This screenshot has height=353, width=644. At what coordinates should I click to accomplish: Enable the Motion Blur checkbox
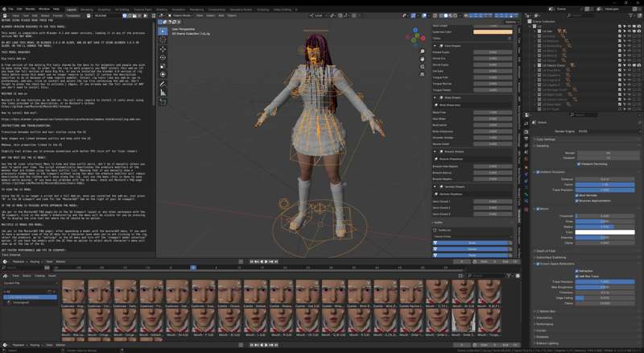pos(538,311)
